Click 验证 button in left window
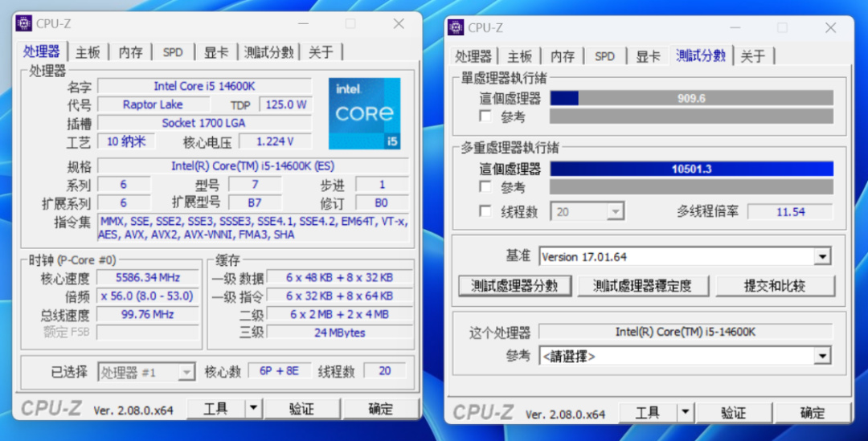 point(301,409)
